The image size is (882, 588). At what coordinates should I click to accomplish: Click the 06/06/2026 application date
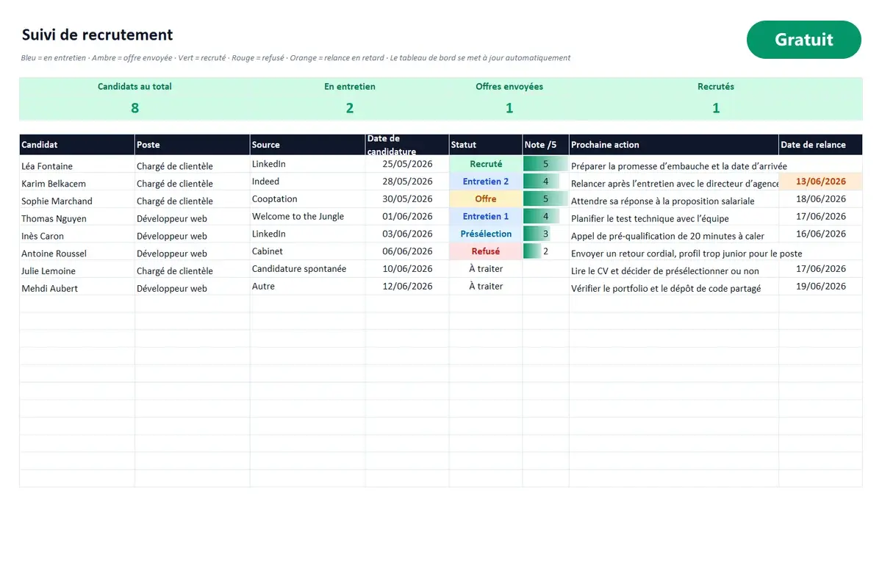407,251
